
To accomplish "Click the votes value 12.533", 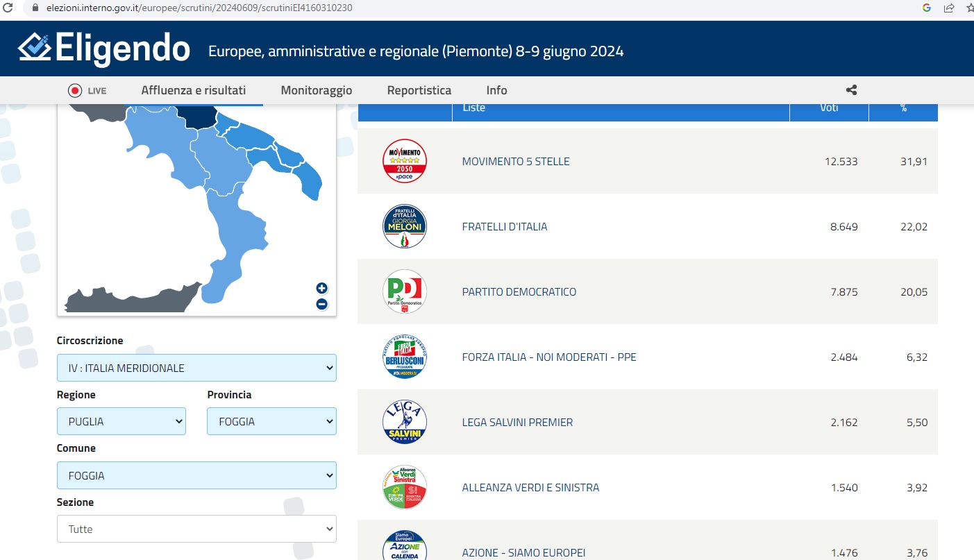I will pyautogui.click(x=841, y=161).
